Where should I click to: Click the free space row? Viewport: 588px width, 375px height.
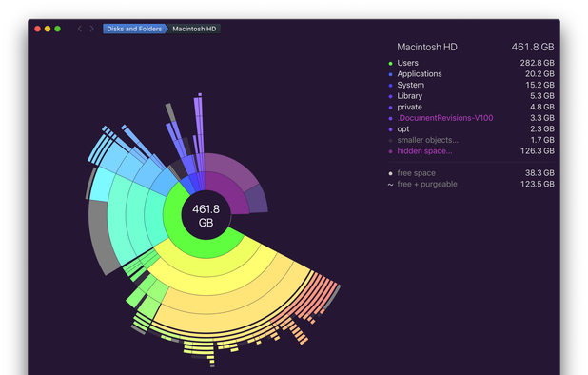(471, 173)
